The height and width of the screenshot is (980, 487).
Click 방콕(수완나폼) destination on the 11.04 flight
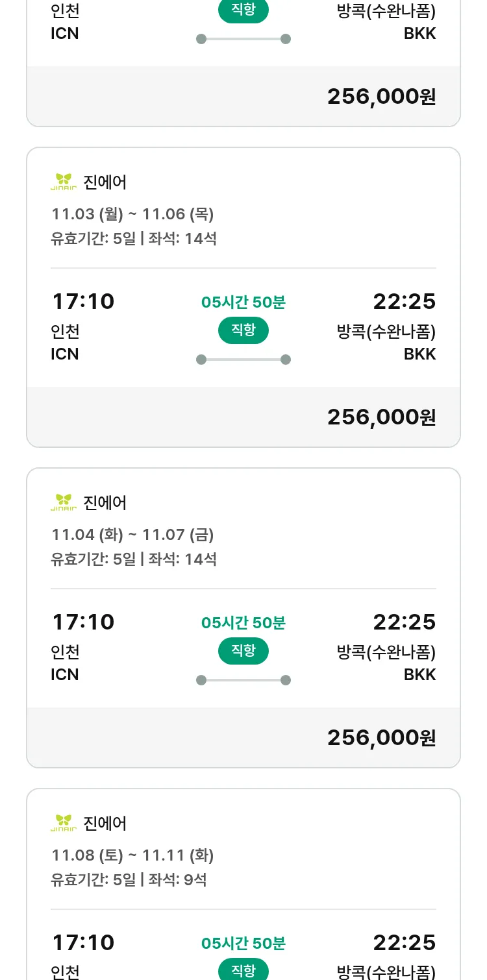tap(386, 652)
